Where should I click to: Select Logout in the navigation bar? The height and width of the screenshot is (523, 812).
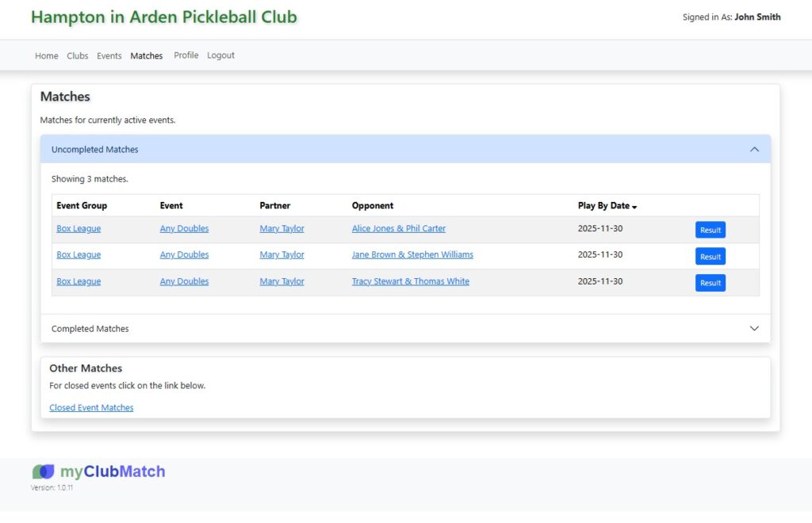(x=220, y=55)
